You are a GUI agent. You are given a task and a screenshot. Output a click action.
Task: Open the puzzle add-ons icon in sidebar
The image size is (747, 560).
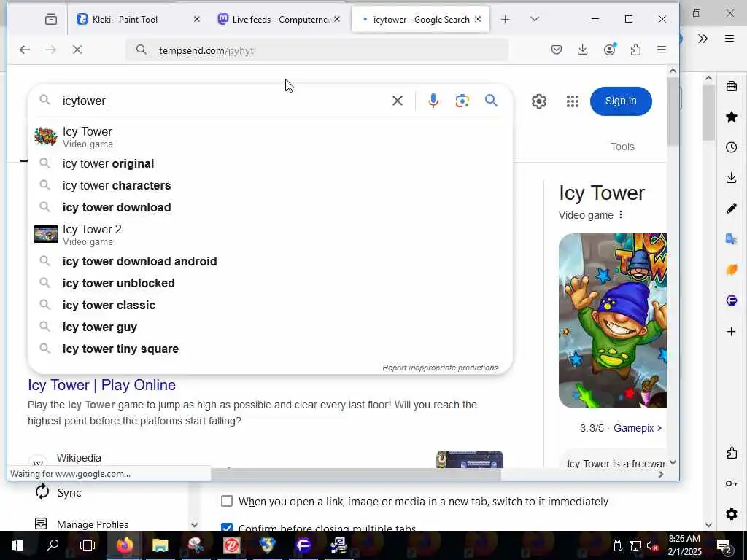(731, 453)
